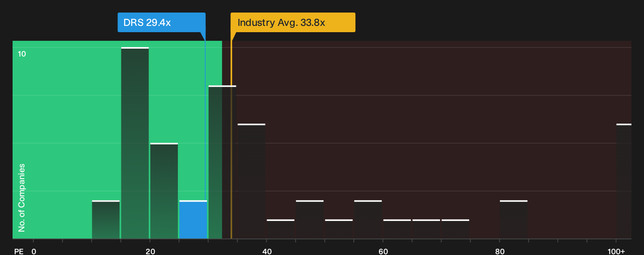
Task: Click the x-axis label 80
Action: coord(500,251)
